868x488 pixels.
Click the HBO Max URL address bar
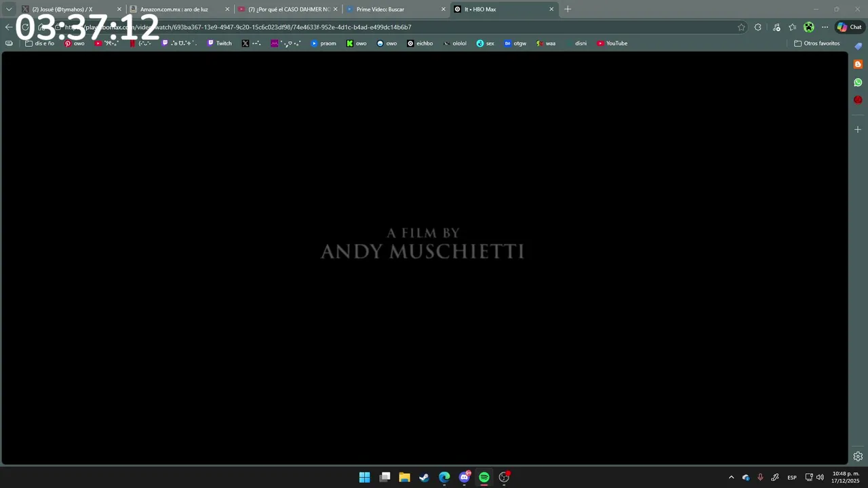pyautogui.click(x=400, y=27)
